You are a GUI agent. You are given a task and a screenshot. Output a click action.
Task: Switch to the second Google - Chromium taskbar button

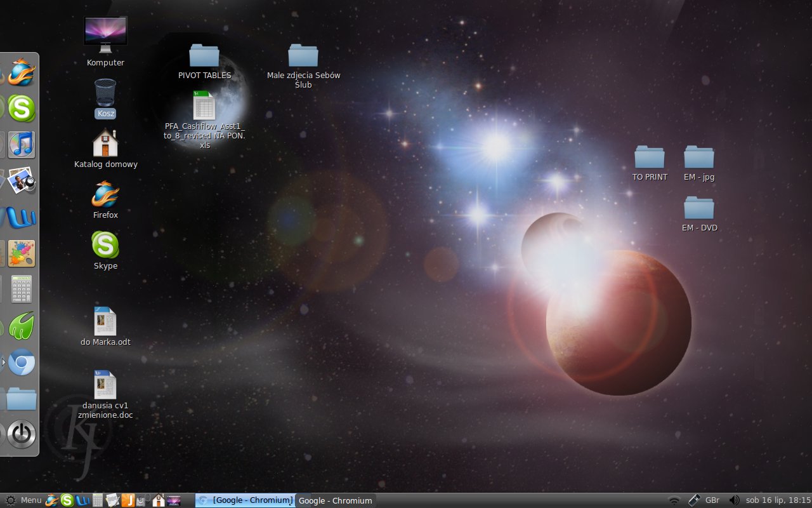335,500
